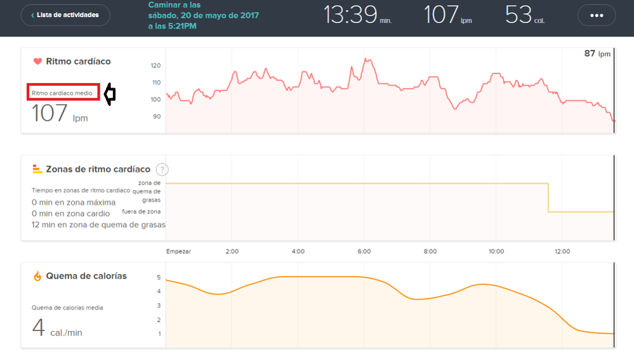Go back to Lista de actividades

65,15
